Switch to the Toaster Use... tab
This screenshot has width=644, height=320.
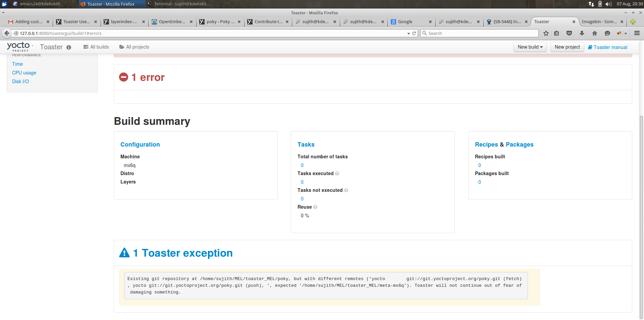coord(76,22)
